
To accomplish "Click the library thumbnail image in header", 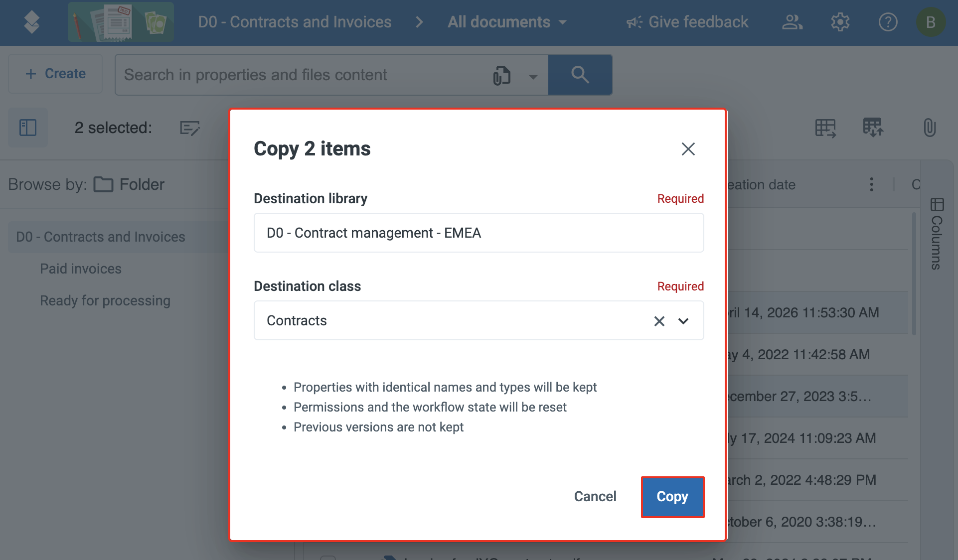I will pyautogui.click(x=121, y=22).
